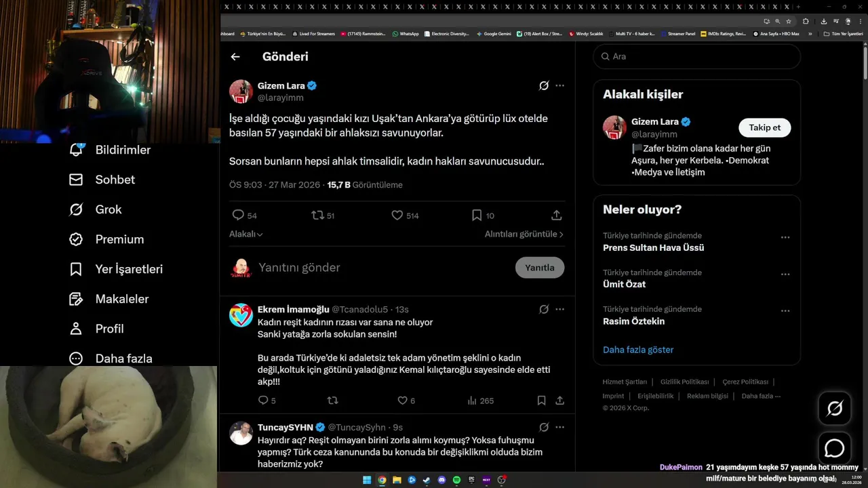Viewport: 868px width, 488px height.
Task: Click Daha fazla göster under trends
Action: tap(638, 350)
